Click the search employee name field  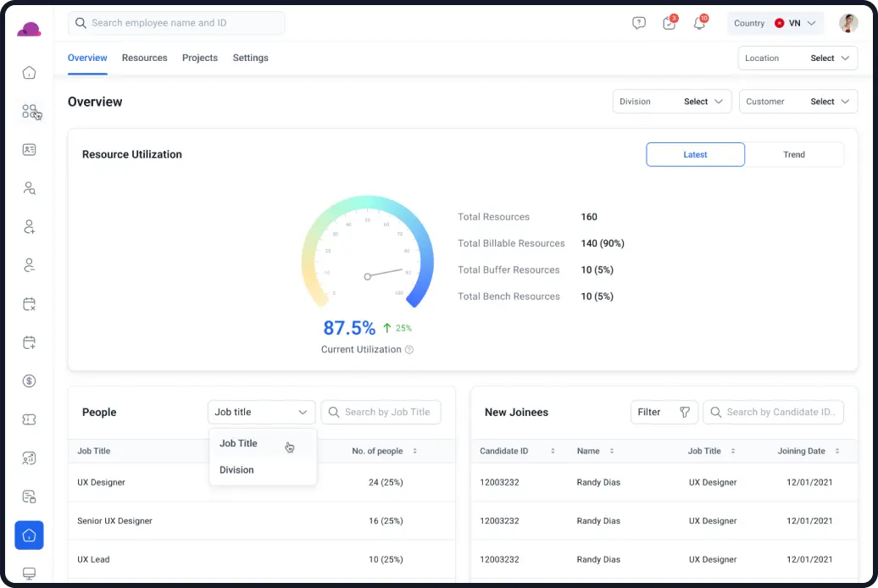(176, 23)
